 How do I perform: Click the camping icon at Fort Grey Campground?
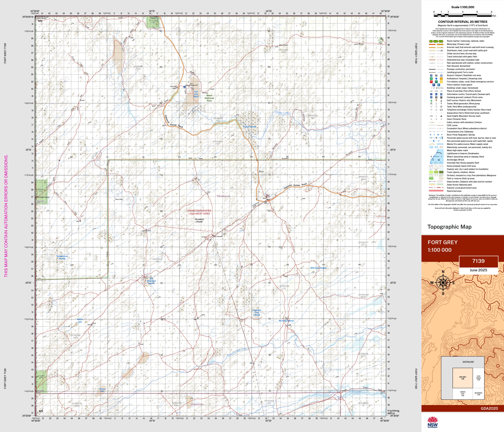click(185, 87)
